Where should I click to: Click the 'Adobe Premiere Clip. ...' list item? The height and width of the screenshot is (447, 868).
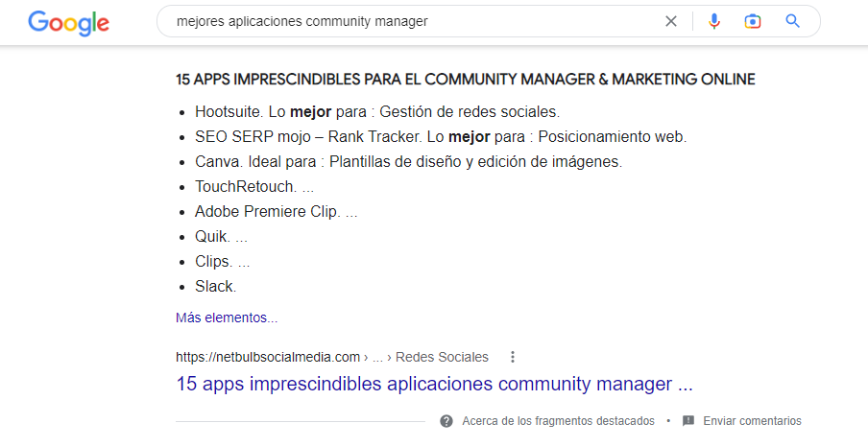tap(277, 211)
